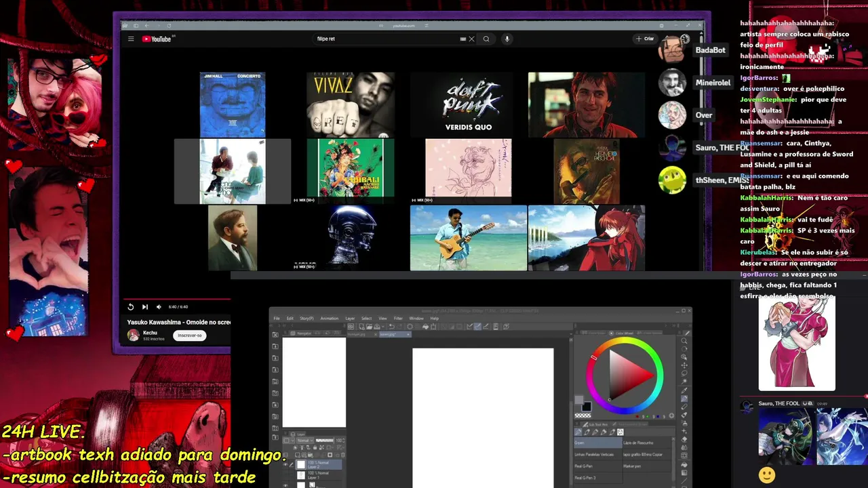Start voice search with the microphone
Image resolution: width=868 pixels, height=488 pixels.
(x=507, y=39)
